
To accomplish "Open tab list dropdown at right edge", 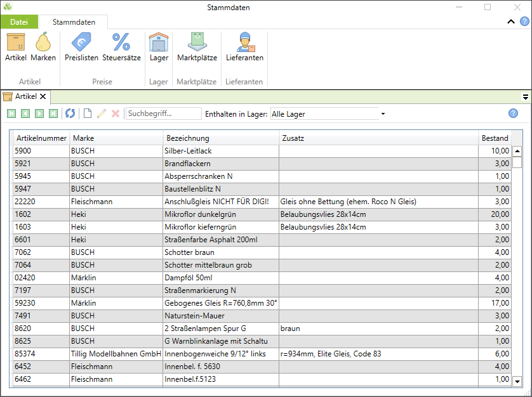I will [x=525, y=97].
